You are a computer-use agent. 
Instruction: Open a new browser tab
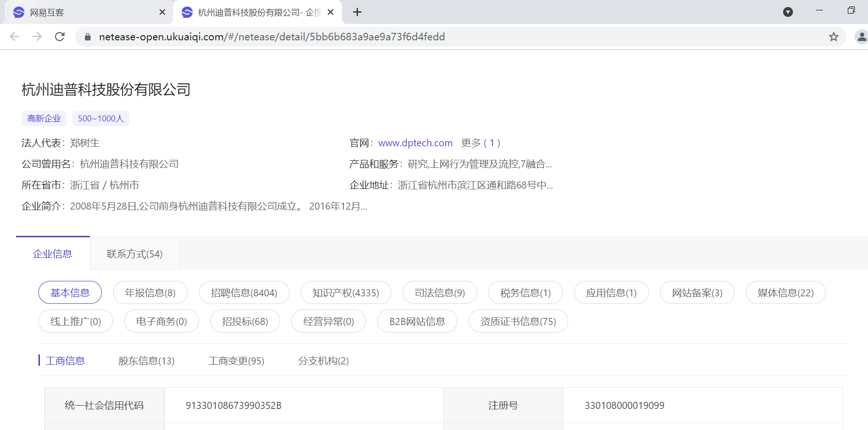pos(357,12)
